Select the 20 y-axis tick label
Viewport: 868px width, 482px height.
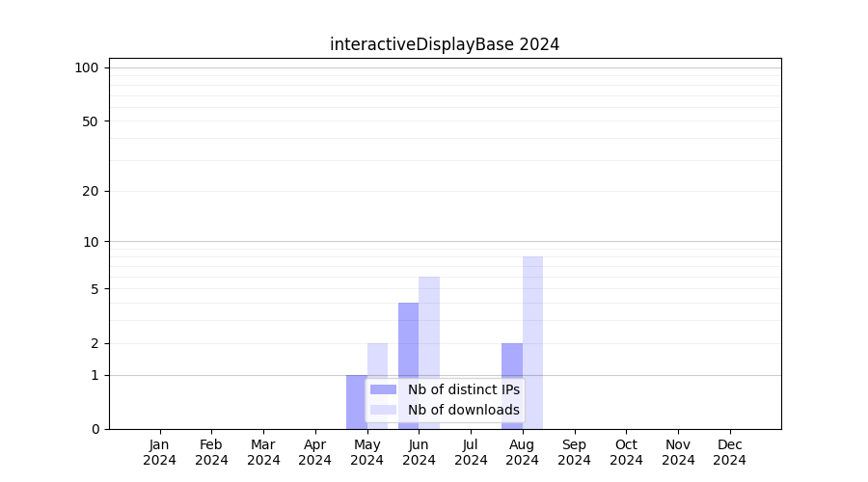pos(91,191)
